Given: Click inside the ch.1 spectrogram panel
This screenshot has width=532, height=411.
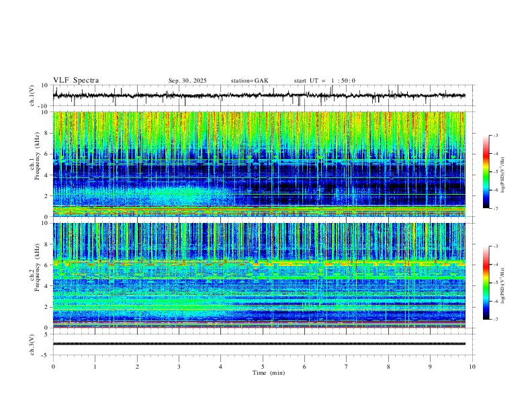Looking at the screenshot, I should pos(259,164).
